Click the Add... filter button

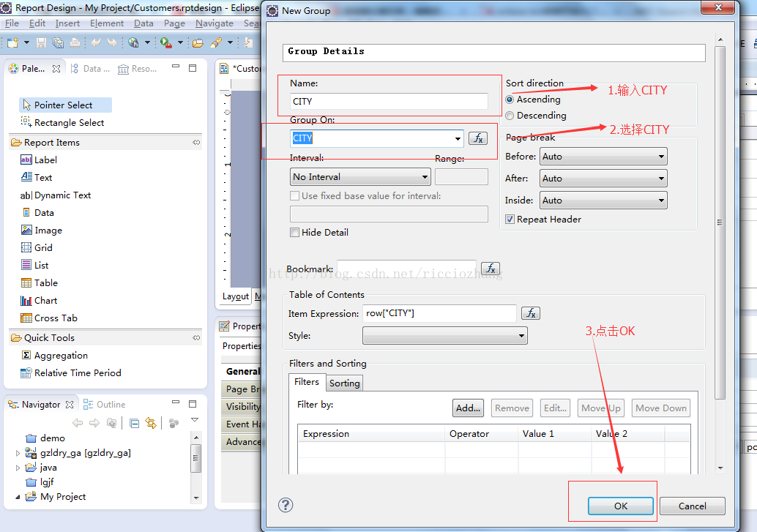(469, 408)
